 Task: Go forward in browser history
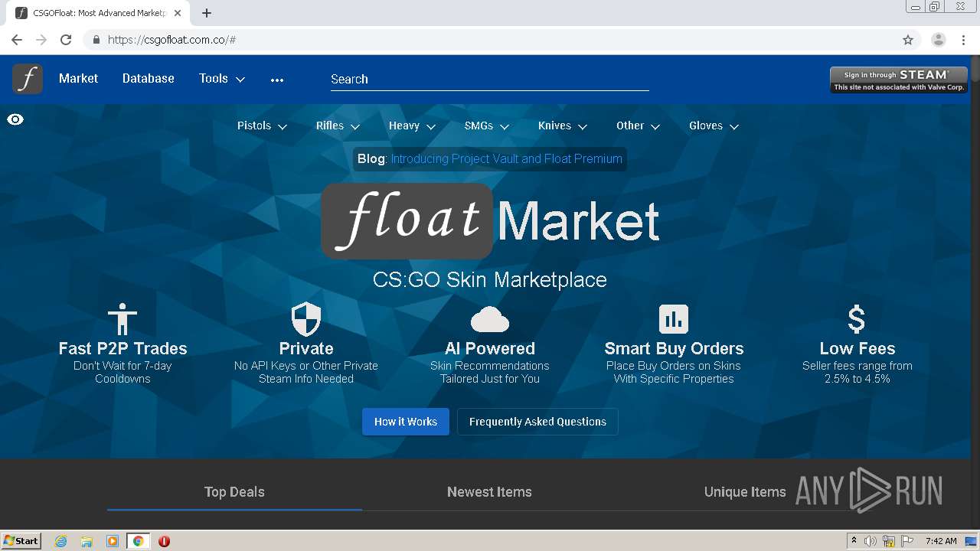coord(41,40)
